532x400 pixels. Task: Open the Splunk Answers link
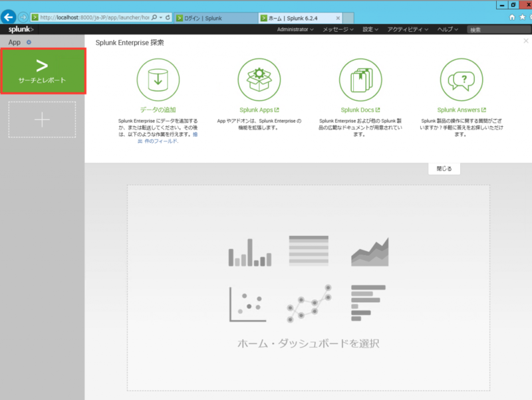tap(462, 110)
